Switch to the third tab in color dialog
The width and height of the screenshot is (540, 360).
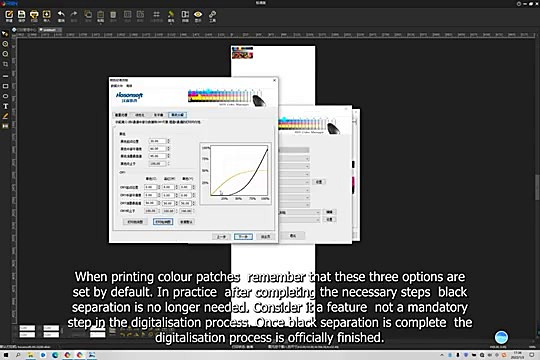[158, 115]
